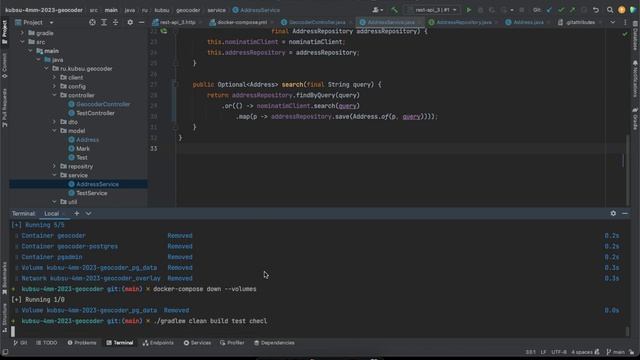The width and height of the screenshot is (640, 360).
Task: Open the Project tool window stripe button
Action: (4, 32)
